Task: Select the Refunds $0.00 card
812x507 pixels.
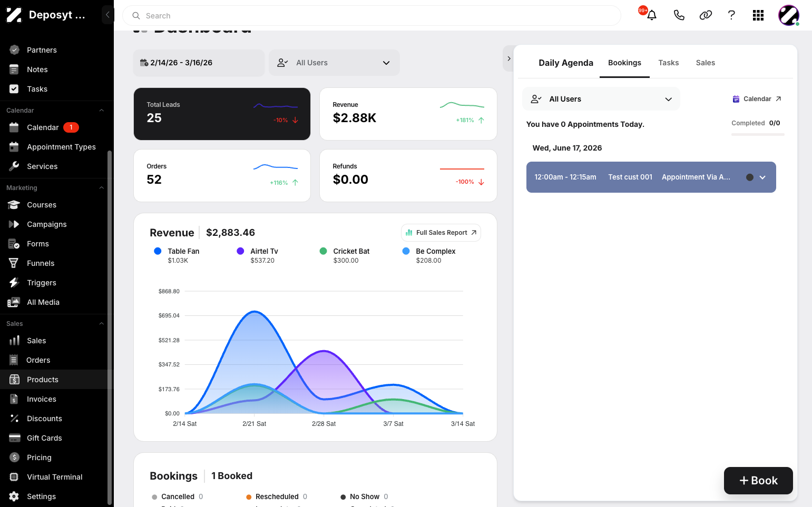Action: pyautogui.click(x=408, y=175)
